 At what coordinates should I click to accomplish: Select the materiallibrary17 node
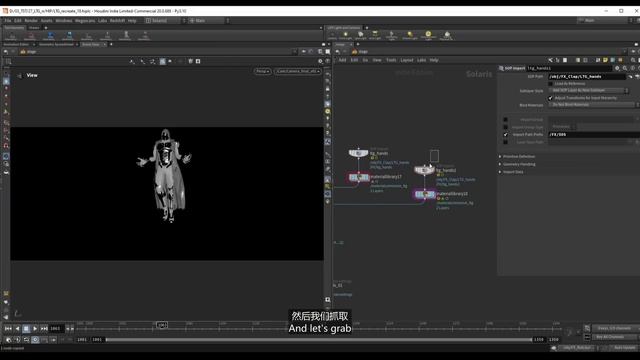click(359, 177)
